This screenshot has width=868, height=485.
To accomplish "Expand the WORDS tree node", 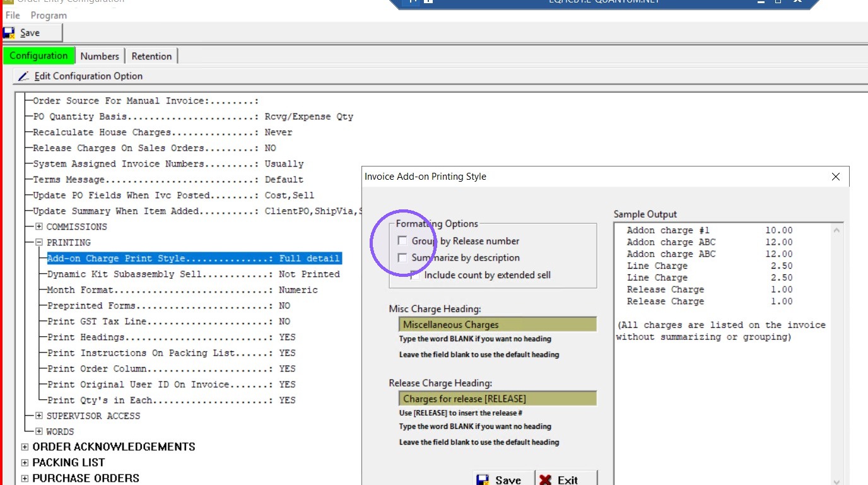I will (x=39, y=432).
